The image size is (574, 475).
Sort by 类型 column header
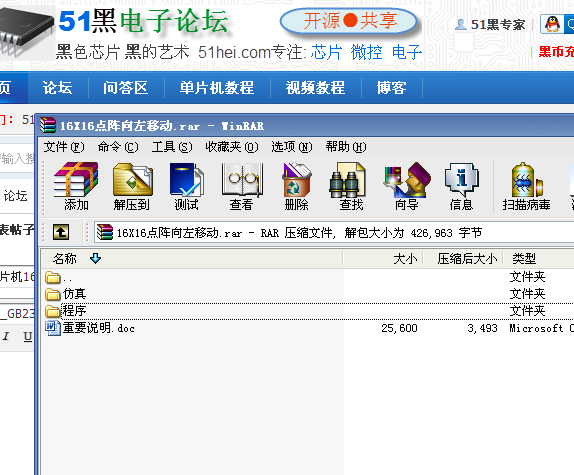(524, 259)
